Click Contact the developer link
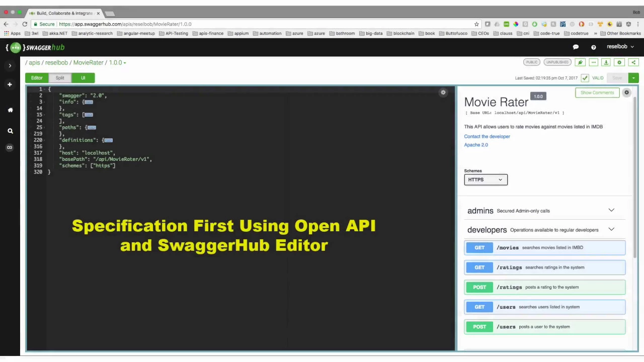The image size is (644, 362). pyautogui.click(x=487, y=136)
